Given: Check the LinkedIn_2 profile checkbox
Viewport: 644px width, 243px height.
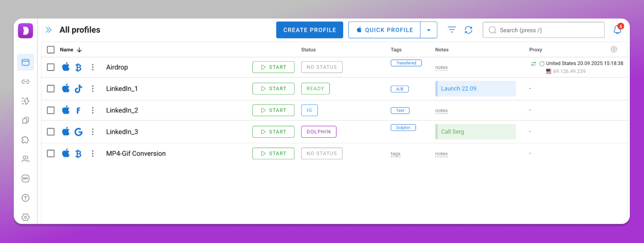Looking at the screenshot, I should tap(51, 110).
